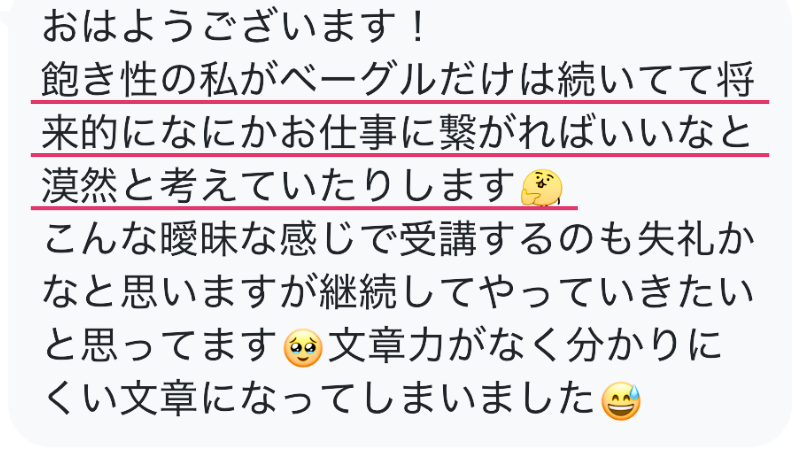Viewport: 800px width, 450px height.
Task: Click the word 受講 in the message
Action: pos(439,239)
